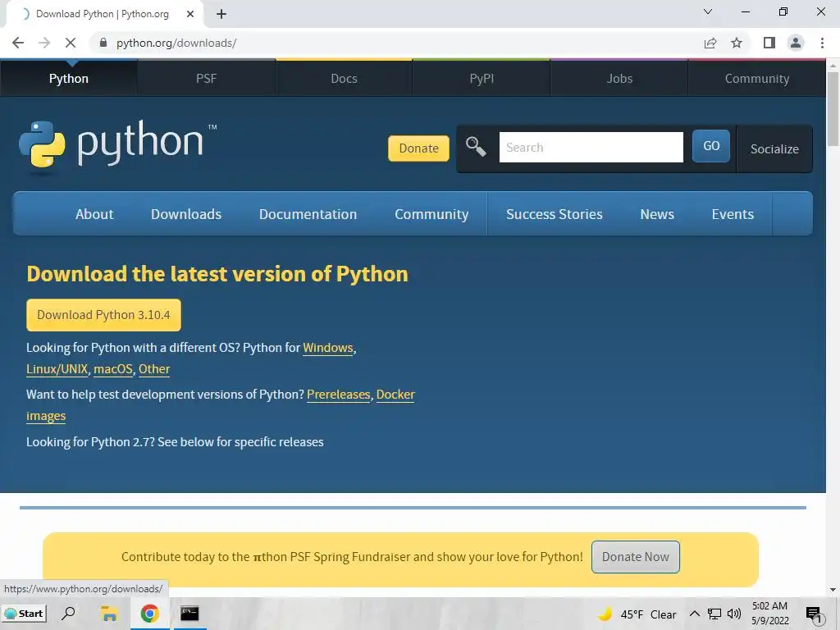Open the notification center icon
This screenshot has height=630, width=840.
(x=813, y=614)
